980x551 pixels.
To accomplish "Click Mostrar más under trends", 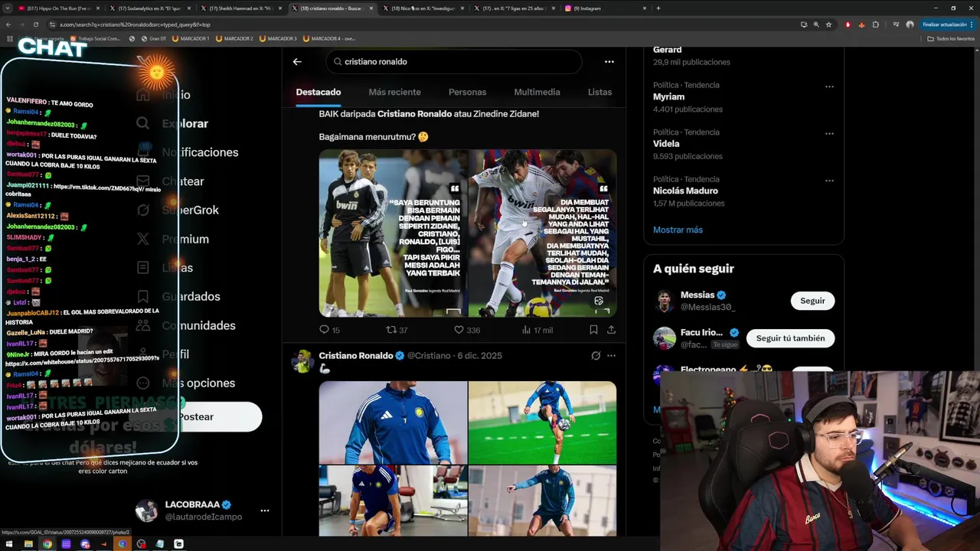I will [678, 230].
